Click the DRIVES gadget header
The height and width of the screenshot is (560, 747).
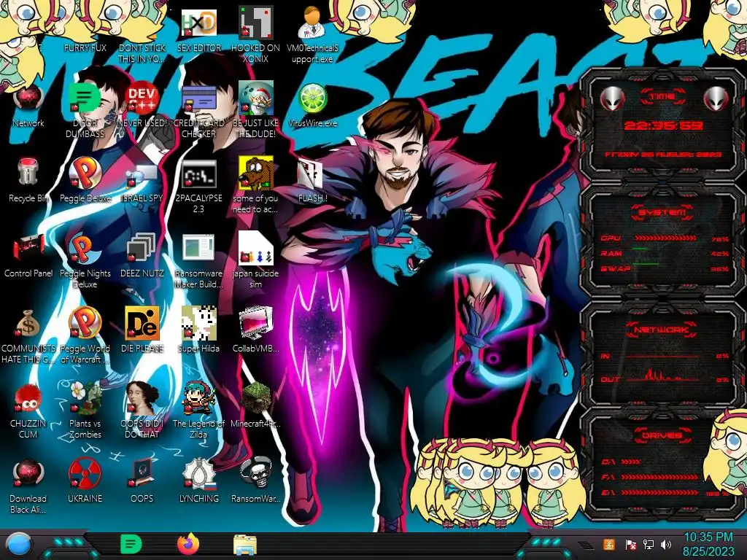[x=662, y=435]
